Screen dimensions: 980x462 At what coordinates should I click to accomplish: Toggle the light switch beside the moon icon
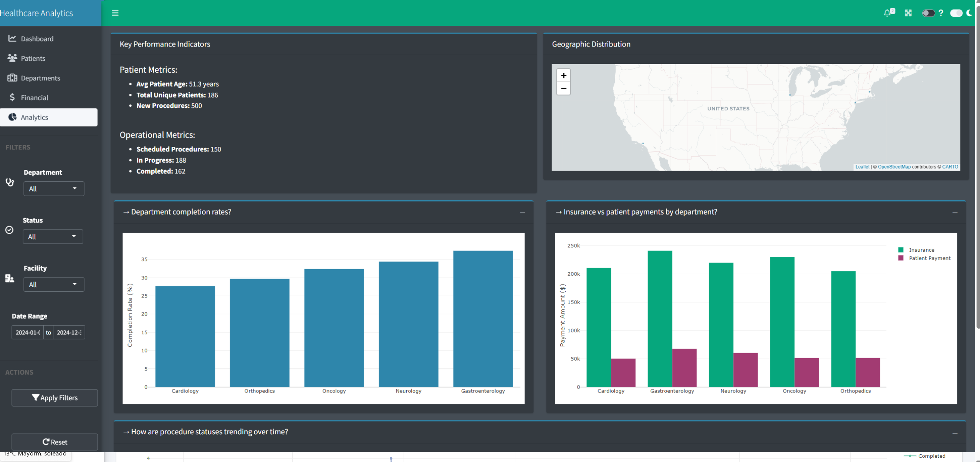pyautogui.click(x=957, y=13)
